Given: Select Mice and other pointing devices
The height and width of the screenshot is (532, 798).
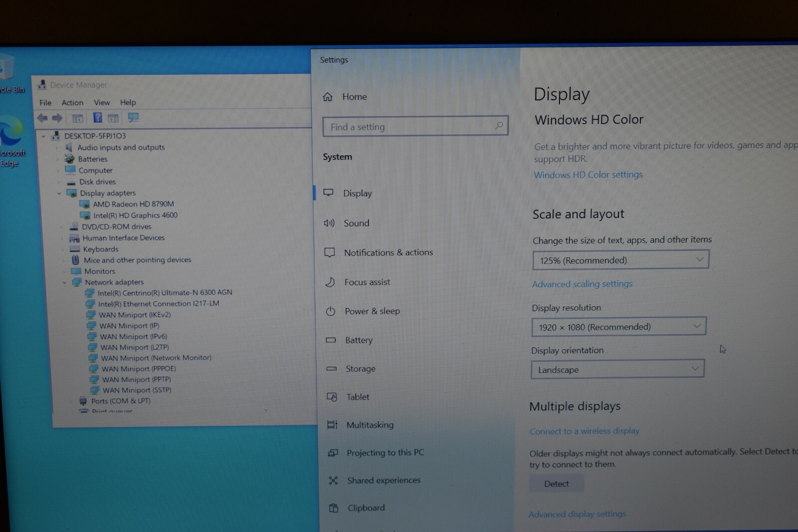Looking at the screenshot, I should (x=137, y=260).
